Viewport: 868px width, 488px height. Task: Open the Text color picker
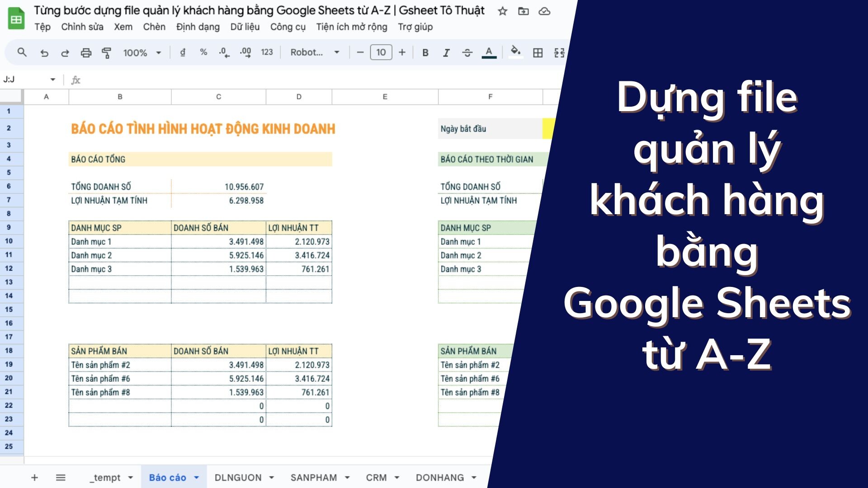click(x=488, y=52)
